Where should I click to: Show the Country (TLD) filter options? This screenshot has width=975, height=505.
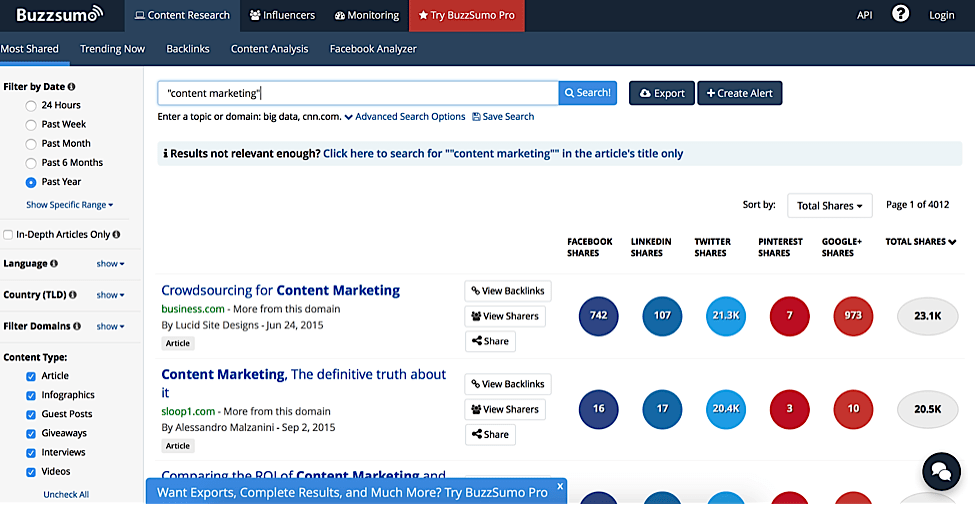tap(110, 295)
